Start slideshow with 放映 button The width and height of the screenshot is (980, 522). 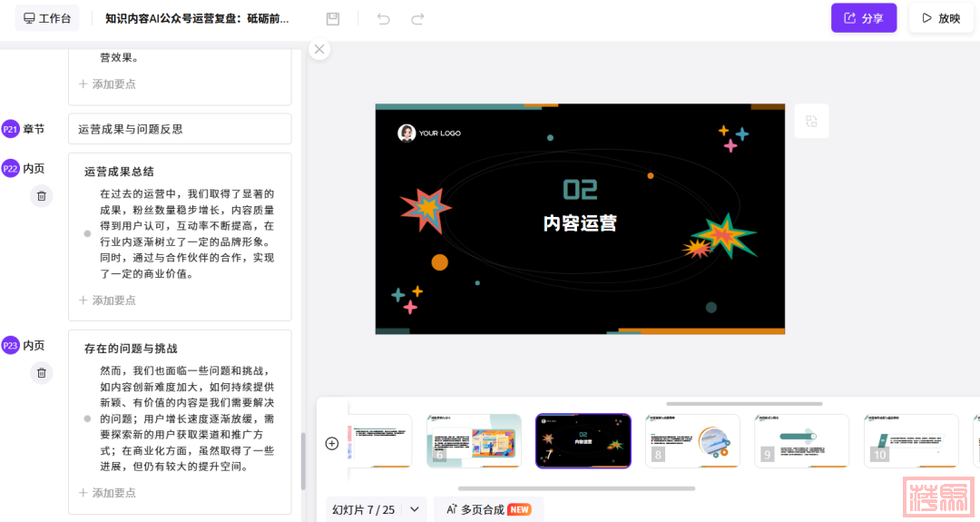click(940, 18)
